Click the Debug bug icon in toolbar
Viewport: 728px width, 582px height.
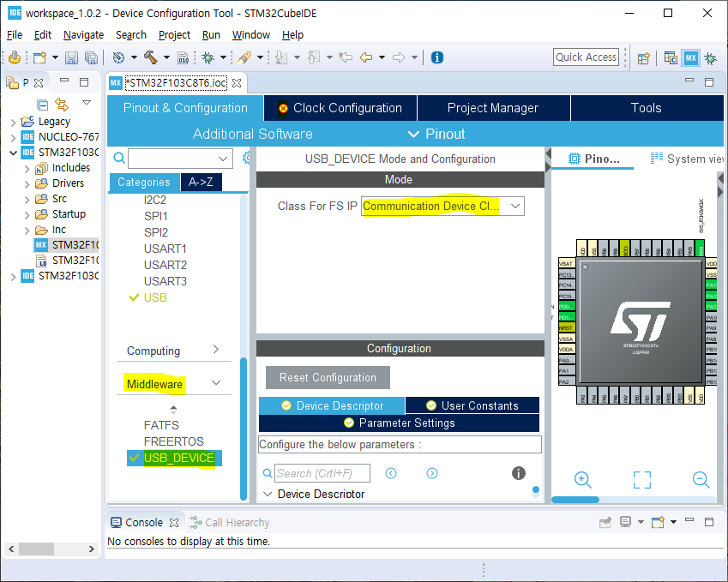[x=207, y=57]
